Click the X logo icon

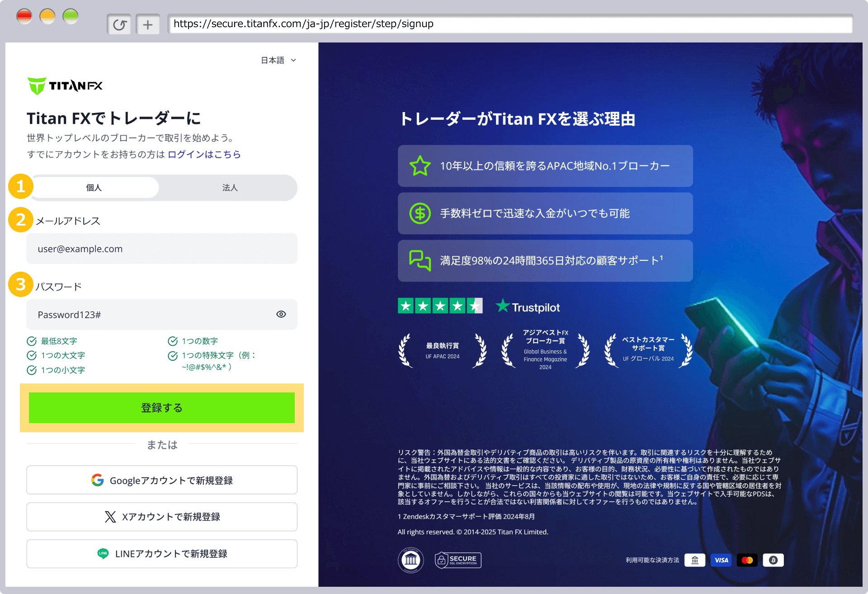coord(110,517)
